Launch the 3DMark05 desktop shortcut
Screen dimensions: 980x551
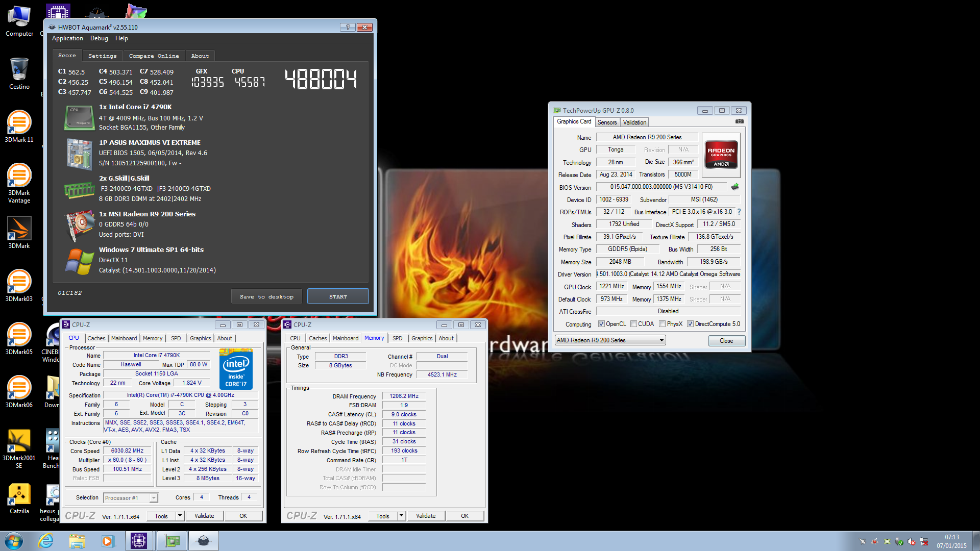19,339
